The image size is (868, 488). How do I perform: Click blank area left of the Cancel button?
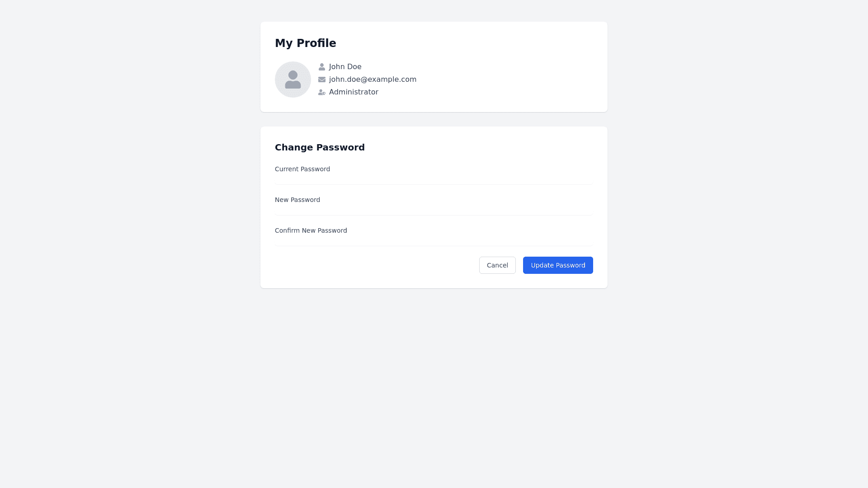click(x=371, y=265)
